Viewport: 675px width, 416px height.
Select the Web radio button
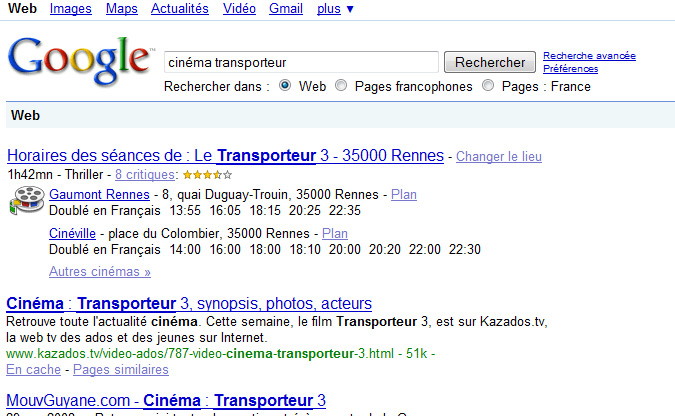pyautogui.click(x=285, y=86)
